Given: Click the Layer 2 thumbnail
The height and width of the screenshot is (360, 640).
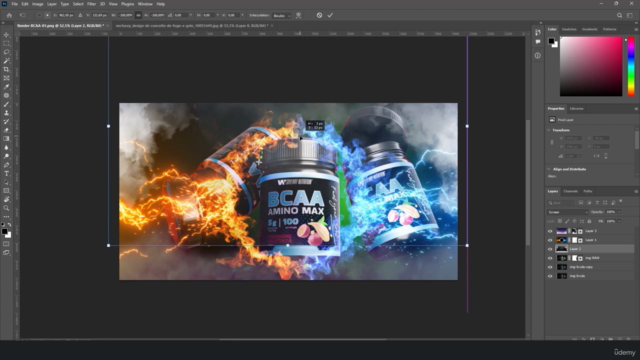Looking at the screenshot, I should point(562,249).
